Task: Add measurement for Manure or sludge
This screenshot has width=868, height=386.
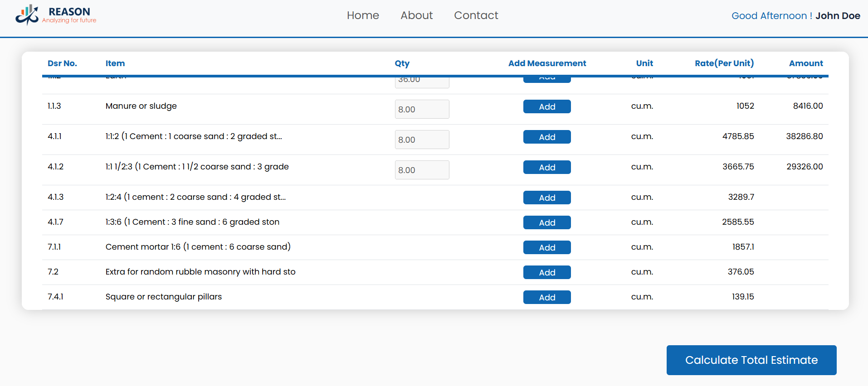Action: (x=546, y=106)
